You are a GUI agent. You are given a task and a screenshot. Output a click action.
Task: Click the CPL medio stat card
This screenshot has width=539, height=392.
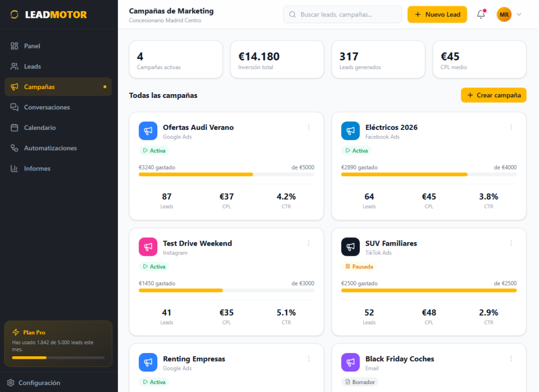(480, 60)
